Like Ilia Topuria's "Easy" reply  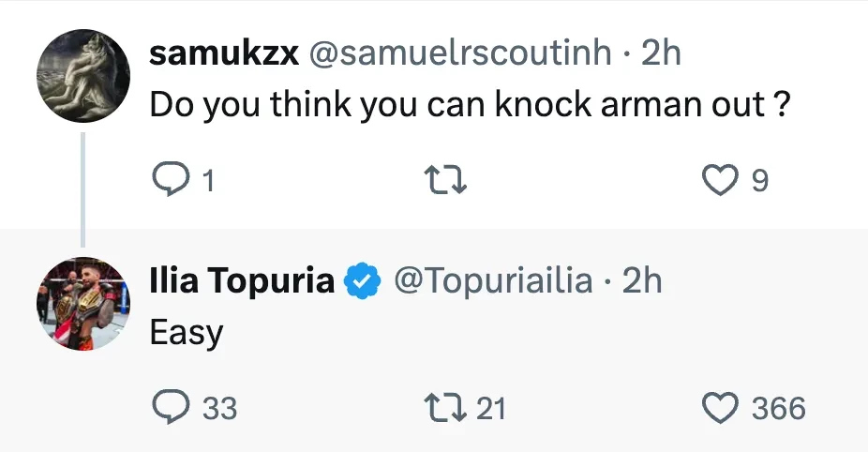720,408
